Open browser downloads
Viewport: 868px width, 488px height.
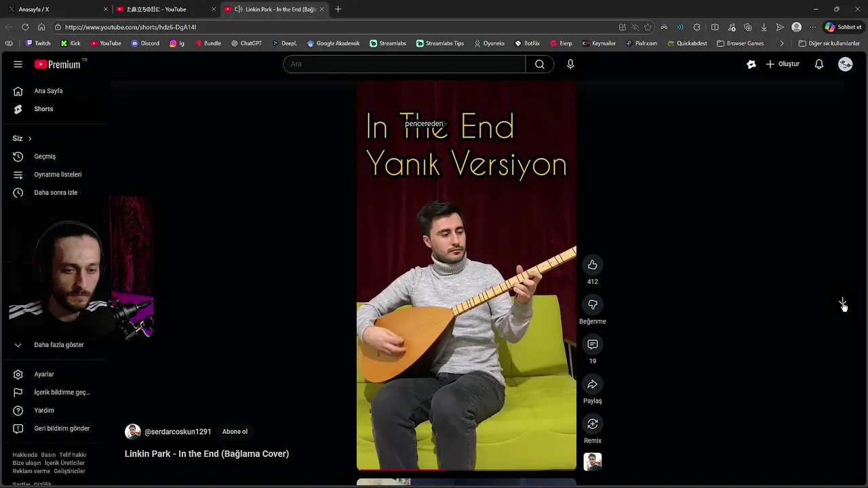pyautogui.click(x=764, y=27)
